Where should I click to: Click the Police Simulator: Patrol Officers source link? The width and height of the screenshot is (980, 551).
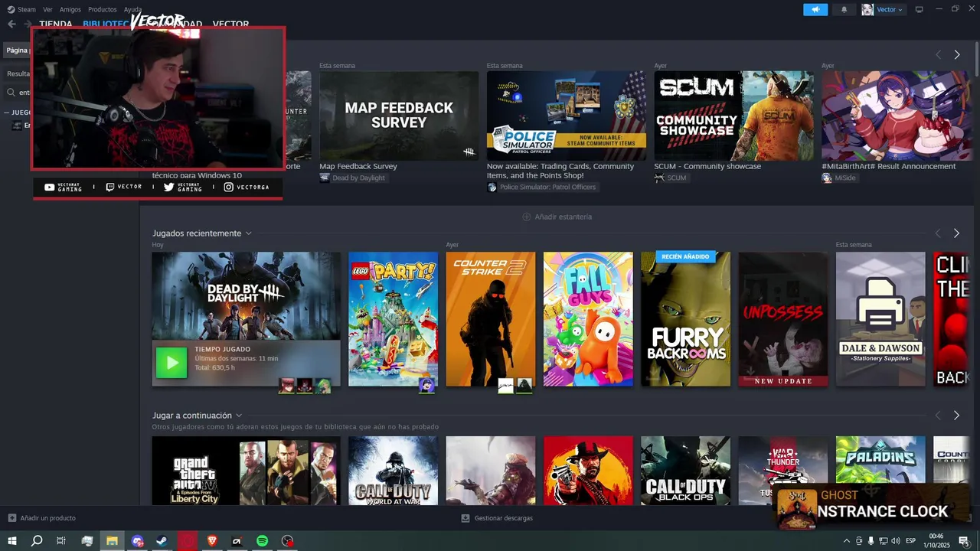(x=541, y=187)
